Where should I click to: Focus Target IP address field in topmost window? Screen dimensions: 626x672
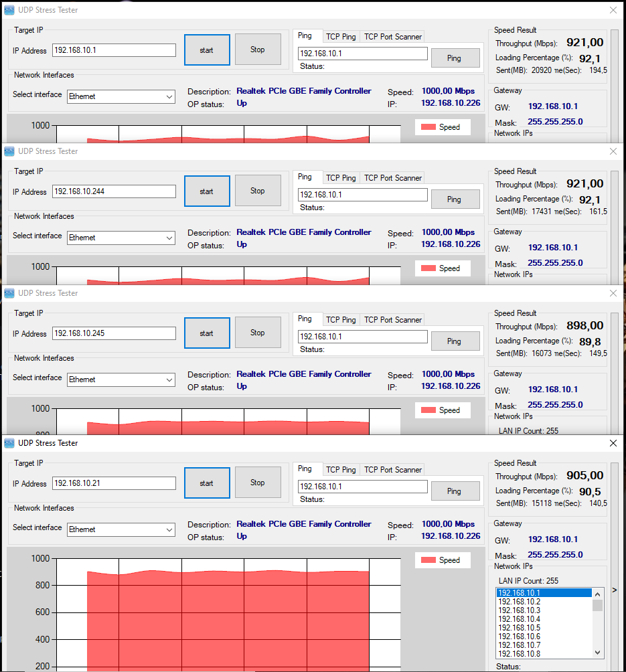pos(114,50)
